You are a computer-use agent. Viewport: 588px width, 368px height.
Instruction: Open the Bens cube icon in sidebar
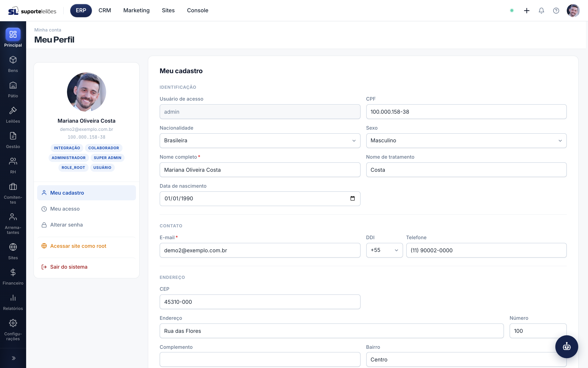13,60
